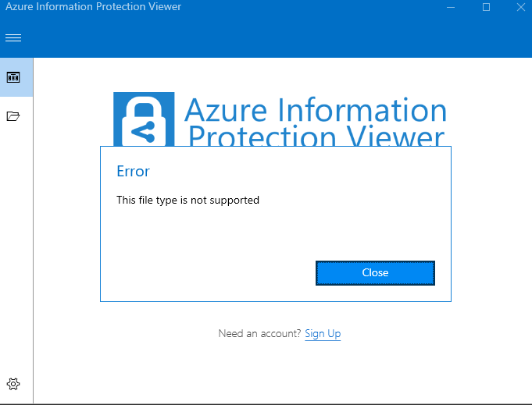This screenshot has width=532, height=405.
Task: Click the open folder sidebar icon
Action: 13,116
